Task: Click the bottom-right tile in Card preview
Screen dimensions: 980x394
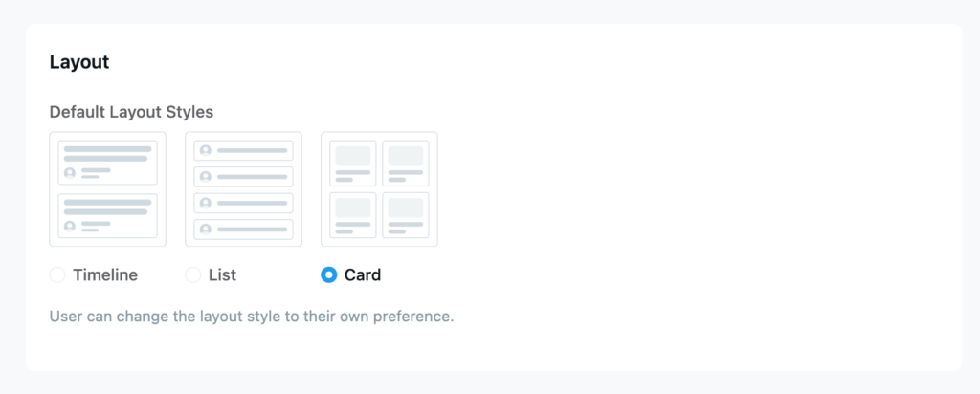Action: [406, 215]
